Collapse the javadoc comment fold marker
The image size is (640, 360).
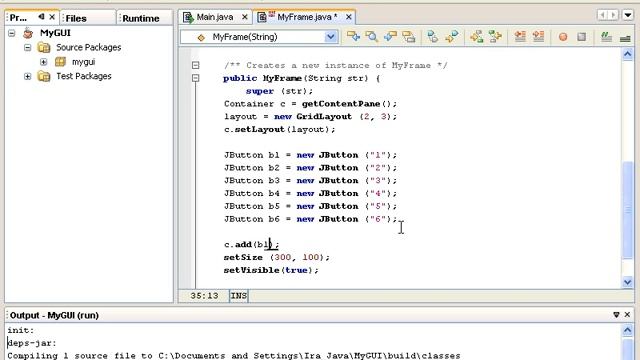click(196, 65)
